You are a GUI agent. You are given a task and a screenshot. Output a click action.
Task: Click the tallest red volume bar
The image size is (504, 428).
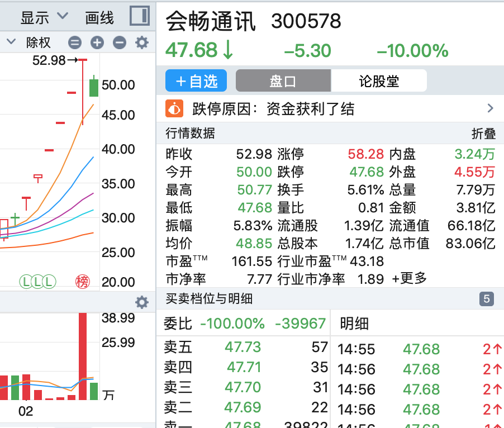(x=83, y=356)
